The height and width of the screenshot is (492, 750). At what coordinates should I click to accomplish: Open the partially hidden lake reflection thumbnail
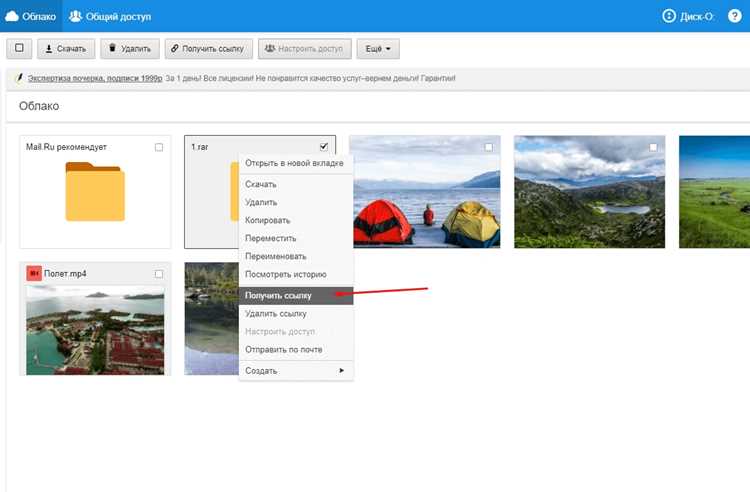coord(211,318)
